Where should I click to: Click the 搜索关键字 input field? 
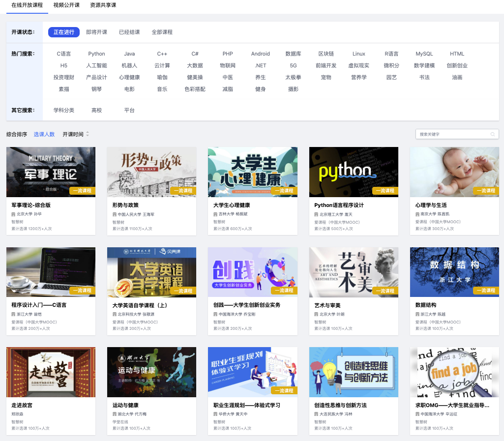point(452,134)
